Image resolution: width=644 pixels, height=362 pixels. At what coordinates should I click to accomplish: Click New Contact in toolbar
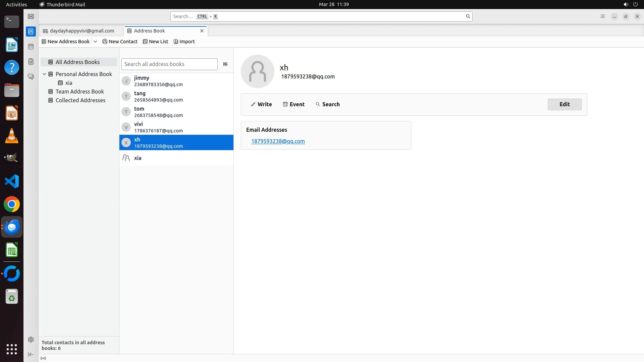(120, 42)
